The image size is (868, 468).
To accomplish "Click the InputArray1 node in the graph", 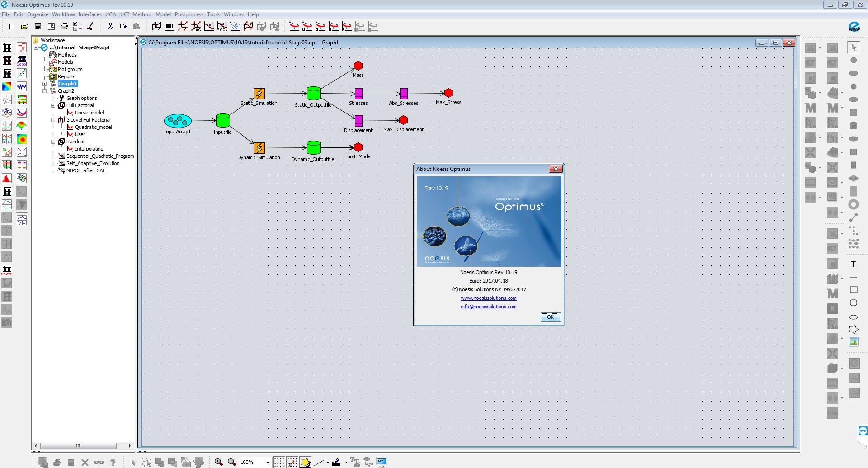I will point(178,121).
